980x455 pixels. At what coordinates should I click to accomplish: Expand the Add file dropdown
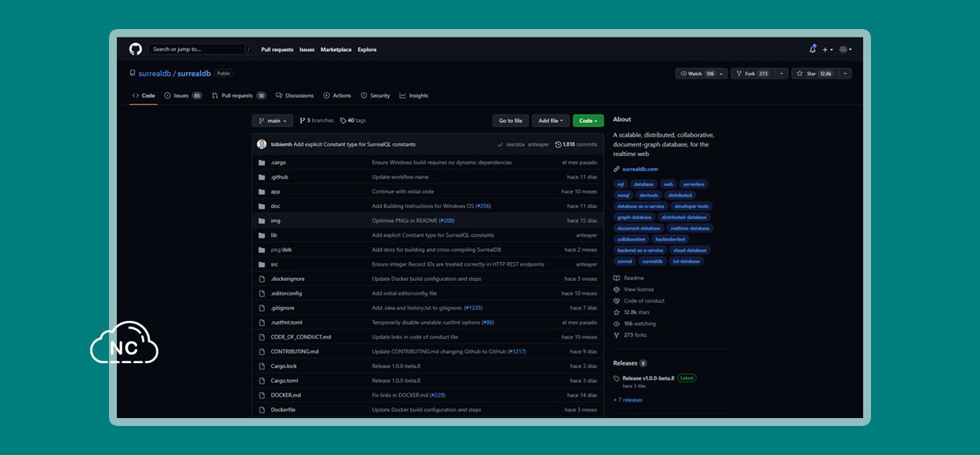(x=551, y=121)
